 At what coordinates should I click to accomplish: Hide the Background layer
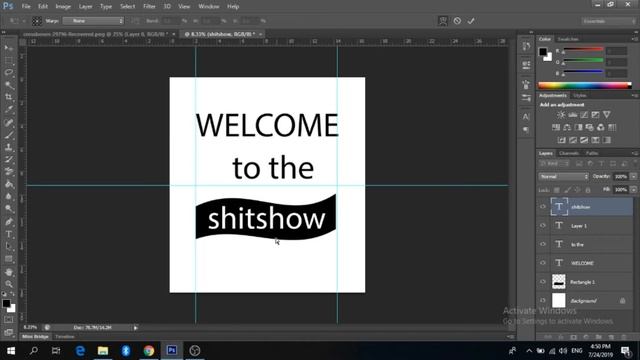543,300
